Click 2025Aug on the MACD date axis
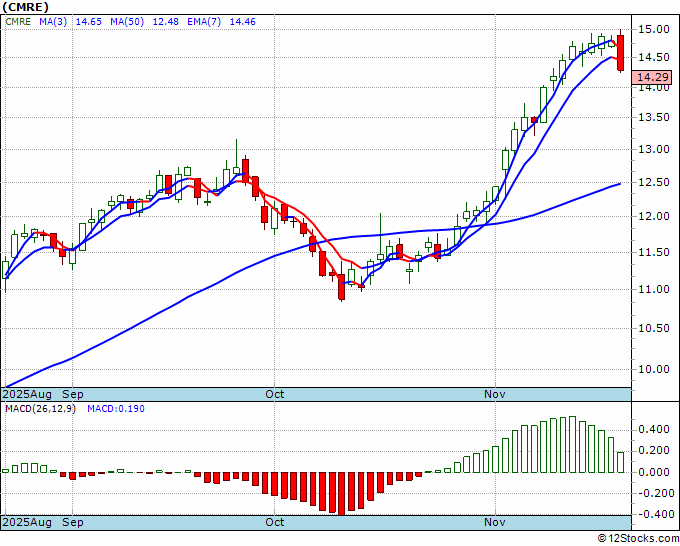 click(x=27, y=522)
